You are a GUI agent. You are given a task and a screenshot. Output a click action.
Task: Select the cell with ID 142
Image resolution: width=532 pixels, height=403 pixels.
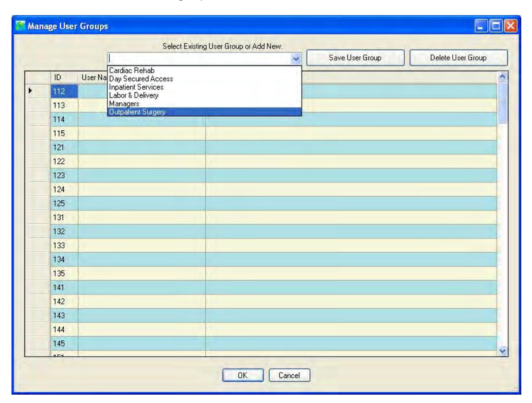(x=64, y=301)
